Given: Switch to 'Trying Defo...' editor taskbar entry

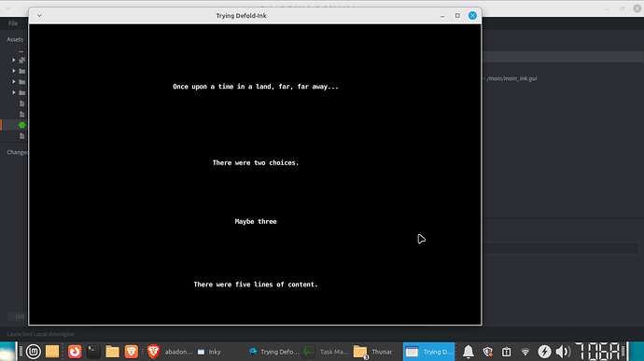Looking at the screenshot, I should click(274, 352).
